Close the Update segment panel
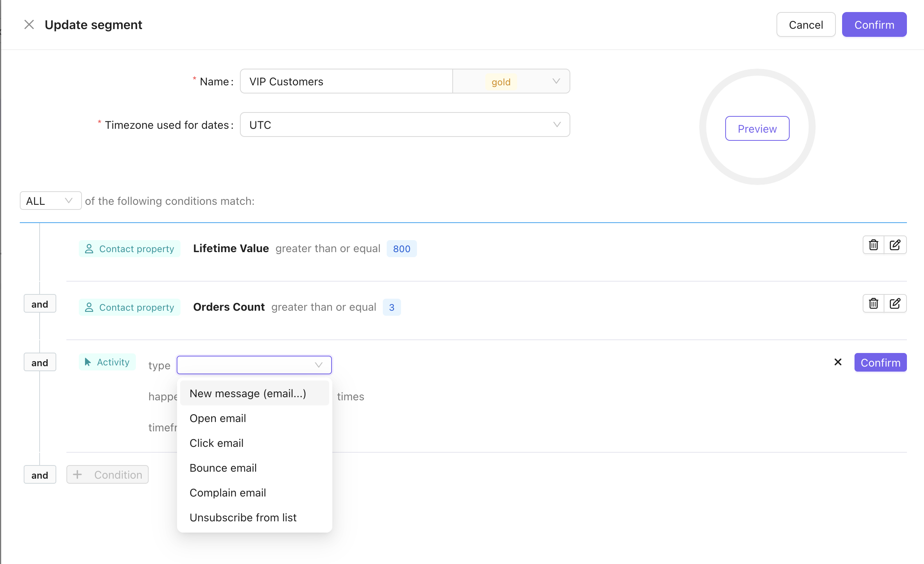 [29, 25]
